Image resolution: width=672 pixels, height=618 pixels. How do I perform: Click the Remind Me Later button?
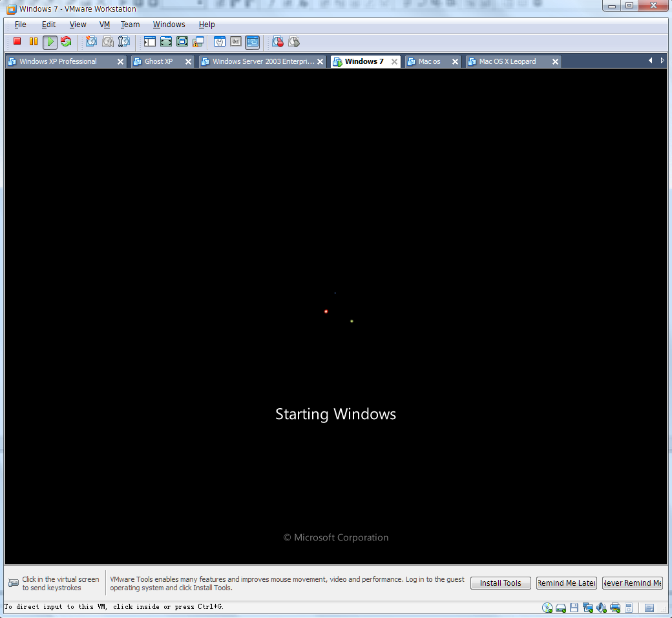567,583
